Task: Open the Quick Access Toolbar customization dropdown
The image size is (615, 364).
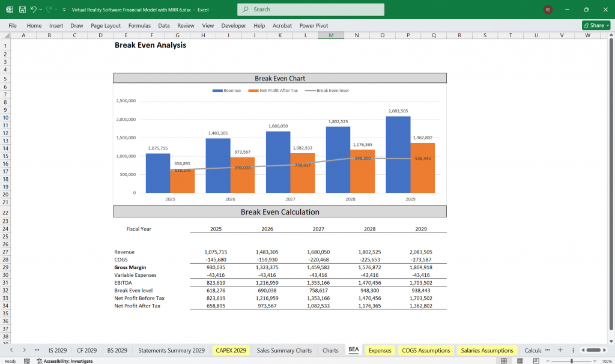Action: click(64, 9)
